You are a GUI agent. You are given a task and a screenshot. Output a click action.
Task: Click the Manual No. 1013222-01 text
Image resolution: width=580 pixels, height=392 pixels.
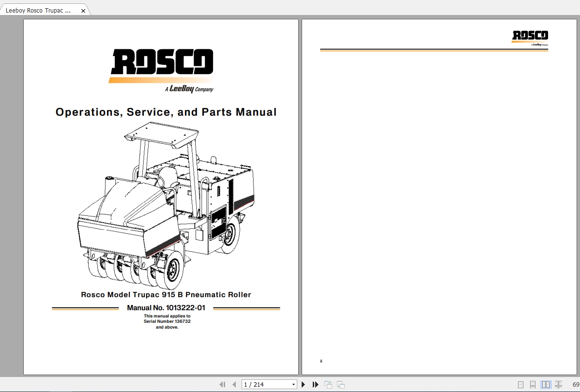pos(166,308)
